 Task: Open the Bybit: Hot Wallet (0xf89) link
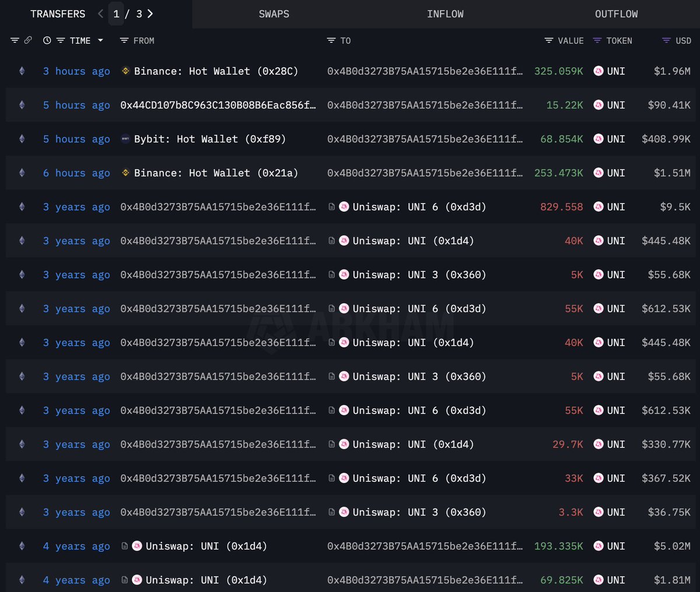tap(209, 139)
